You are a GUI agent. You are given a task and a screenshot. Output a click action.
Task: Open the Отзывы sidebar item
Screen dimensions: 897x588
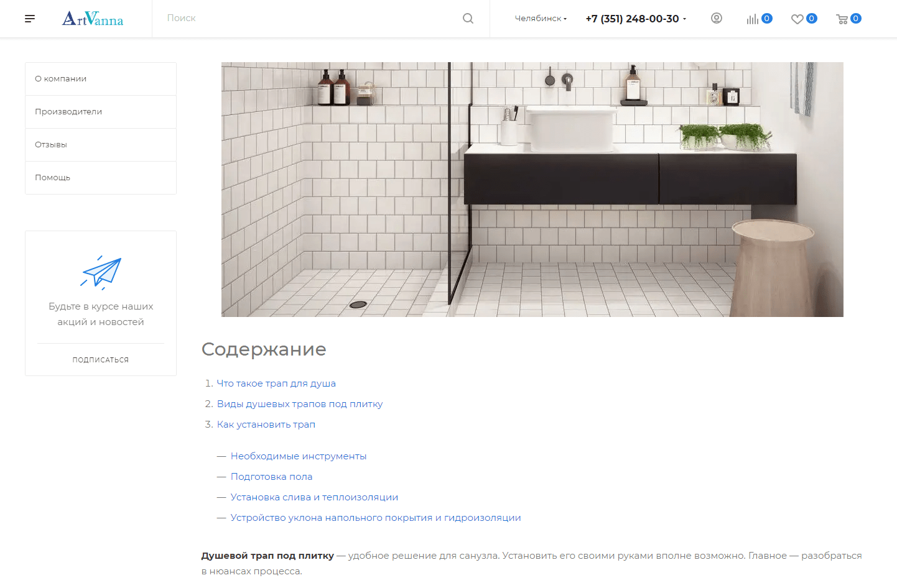[x=101, y=145]
